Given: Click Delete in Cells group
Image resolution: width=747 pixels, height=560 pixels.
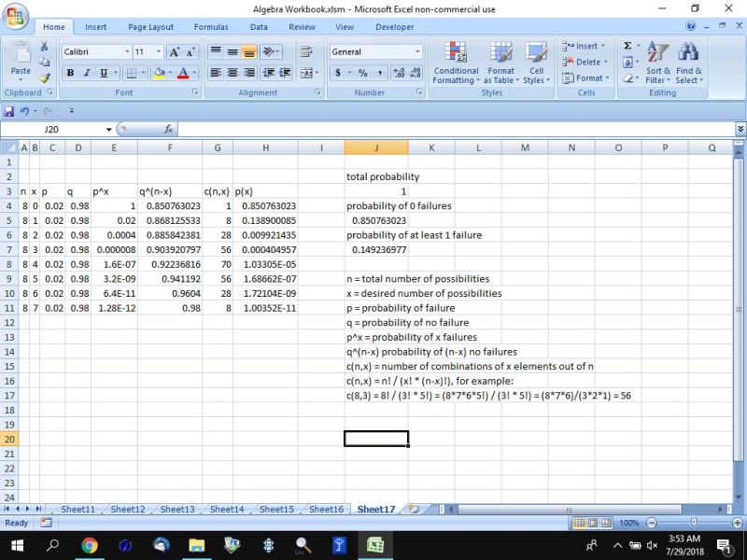Looking at the screenshot, I should pyautogui.click(x=585, y=62).
